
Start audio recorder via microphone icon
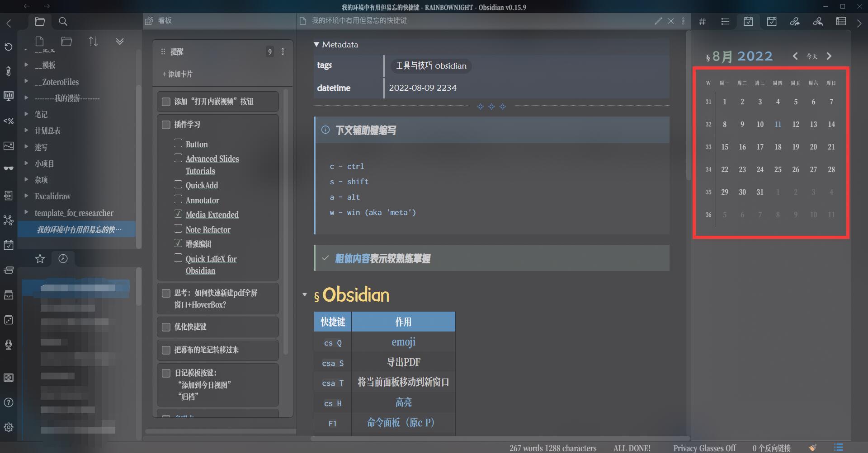(9, 345)
